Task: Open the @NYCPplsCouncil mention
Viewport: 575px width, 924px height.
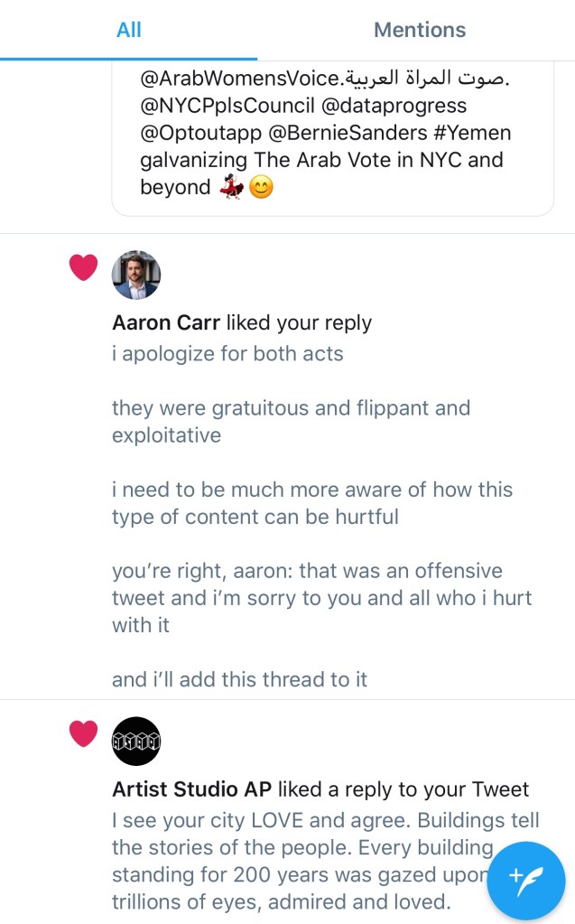Action: 213,107
